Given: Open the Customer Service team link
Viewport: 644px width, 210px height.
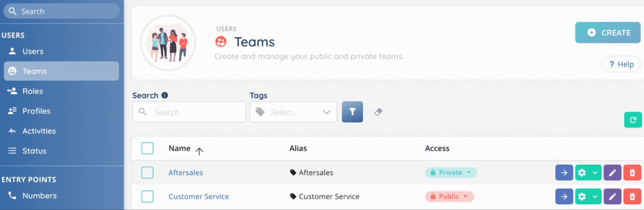Looking at the screenshot, I should click(x=199, y=196).
